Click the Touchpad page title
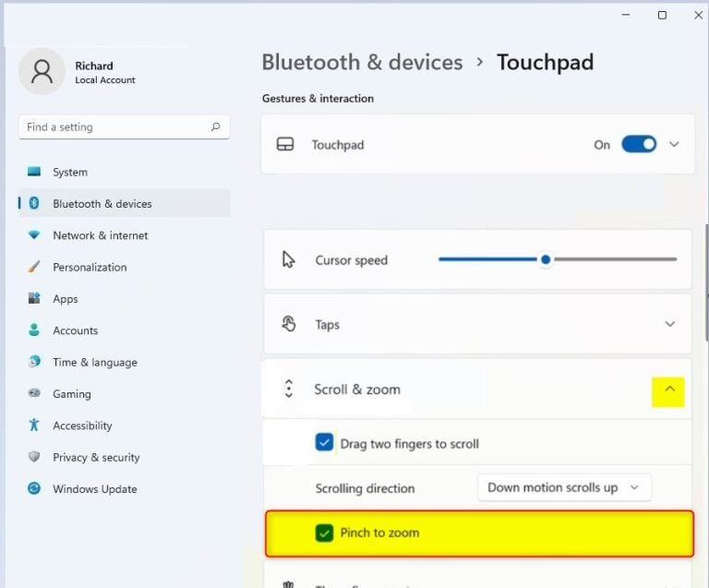Image resolution: width=709 pixels, height=588 pixels. (546, 63)
